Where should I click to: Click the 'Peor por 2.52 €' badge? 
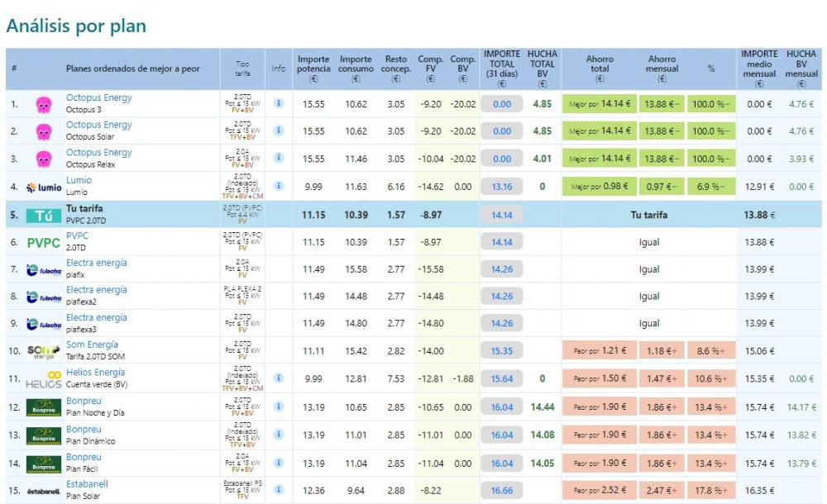click(x=600, y=490)
